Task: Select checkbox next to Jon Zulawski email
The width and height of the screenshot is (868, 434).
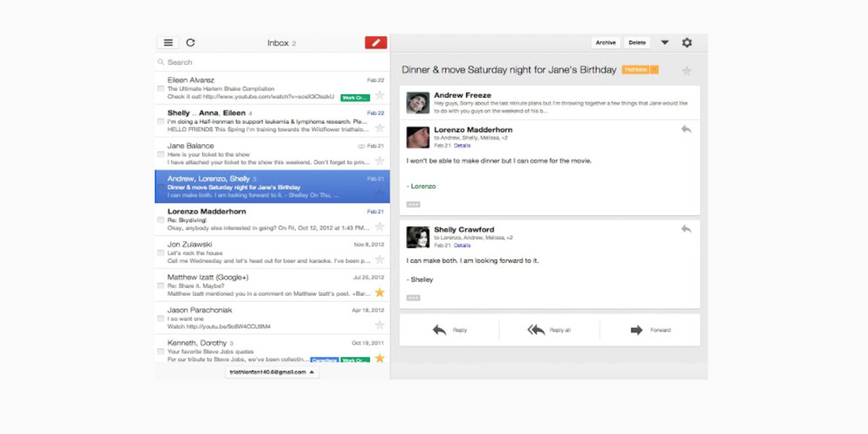Action: (x=161, y=253)
